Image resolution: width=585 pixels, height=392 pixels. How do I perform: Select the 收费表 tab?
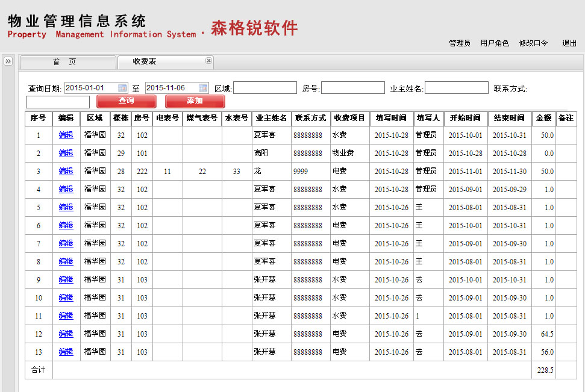coord(145,62)
